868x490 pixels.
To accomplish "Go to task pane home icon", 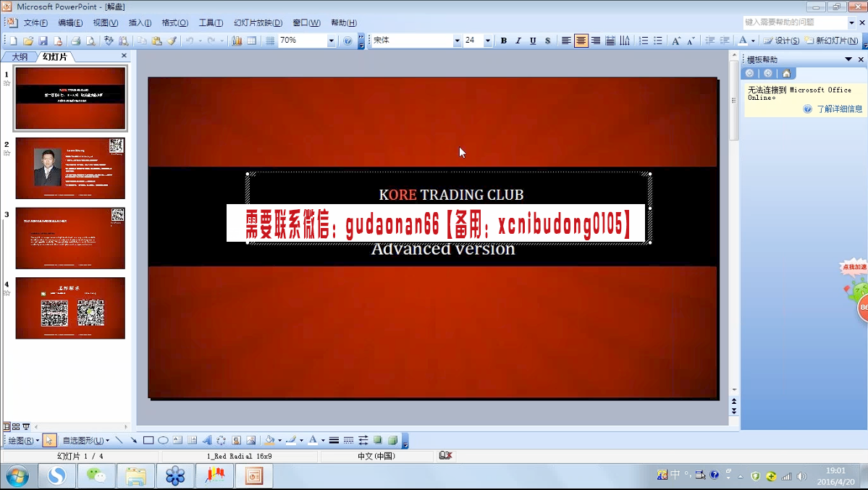I will (x=786, y=73).
